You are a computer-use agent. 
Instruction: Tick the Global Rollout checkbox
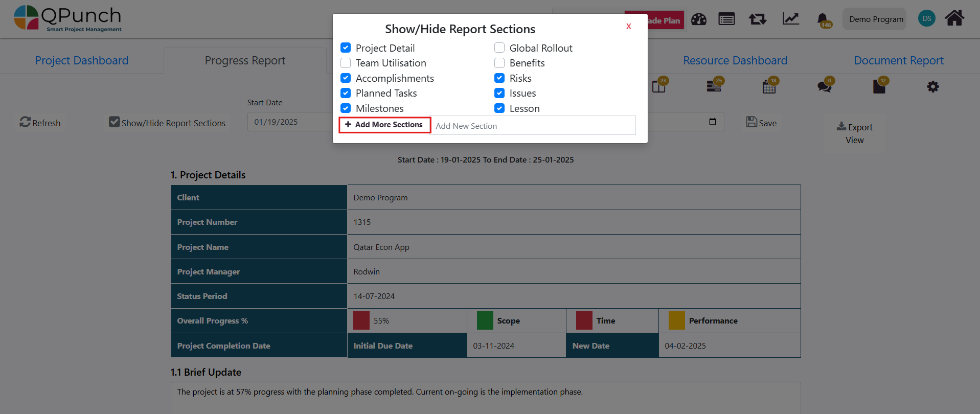click(499, 48)
